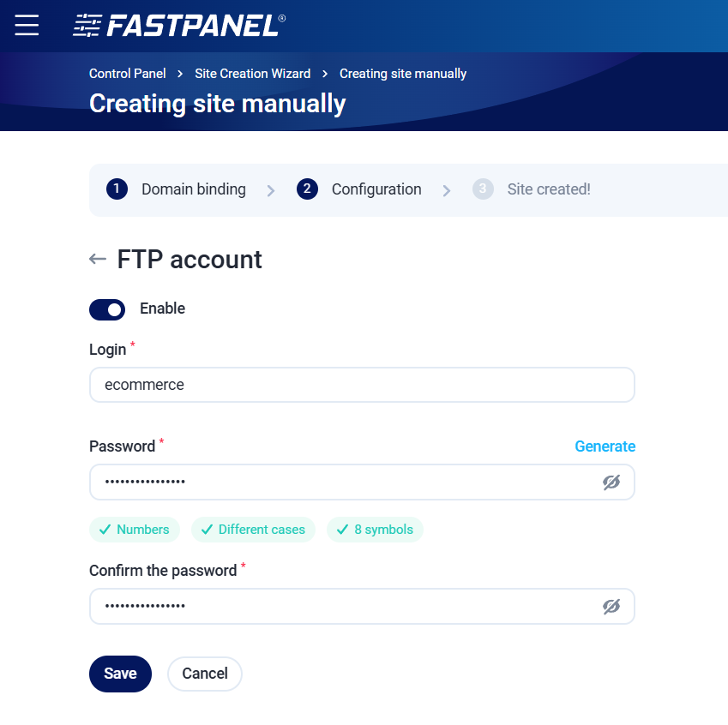Go back using the FTP account arrow

(x=98, y=259)
